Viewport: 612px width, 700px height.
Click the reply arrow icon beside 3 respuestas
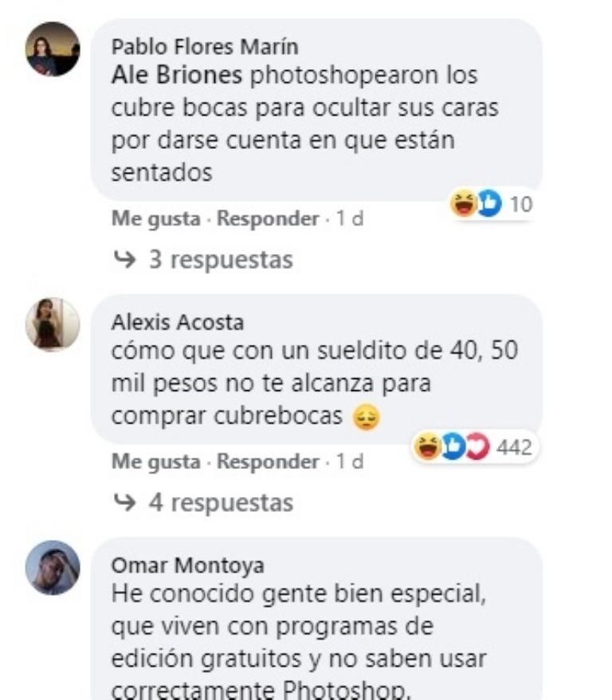pyautogui.click(x=124, y=259)
